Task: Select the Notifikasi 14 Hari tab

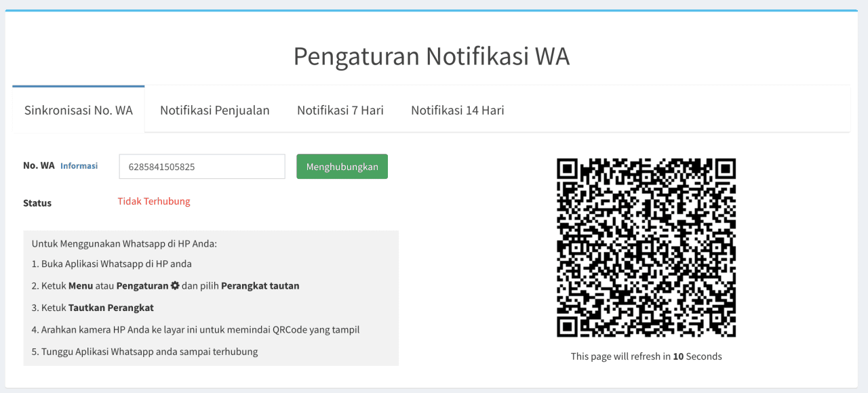Action: coord(458,110)
